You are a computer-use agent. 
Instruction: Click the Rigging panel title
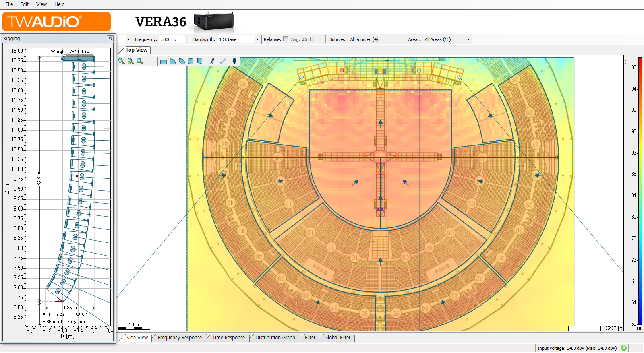pos(12,39)
